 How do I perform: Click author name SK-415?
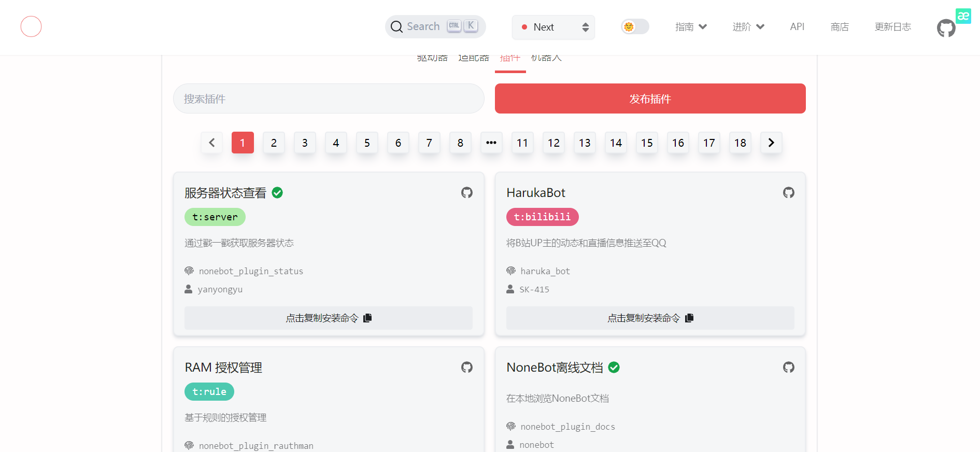point(534,289)
